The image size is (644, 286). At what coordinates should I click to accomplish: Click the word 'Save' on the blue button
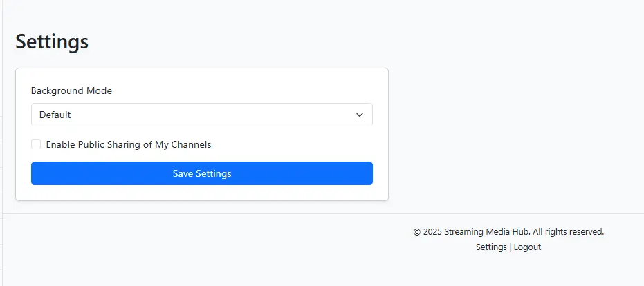click(x=183, y=173)
